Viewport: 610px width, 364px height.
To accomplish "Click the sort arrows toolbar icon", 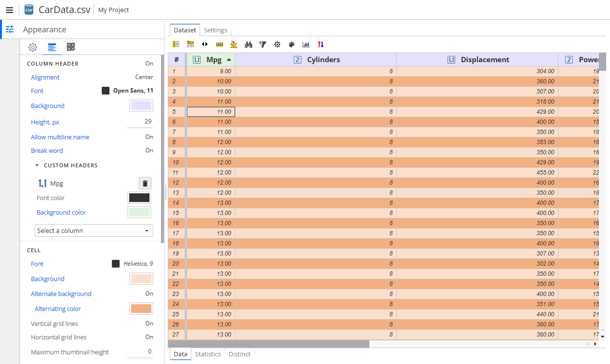I will click(321, 44).
